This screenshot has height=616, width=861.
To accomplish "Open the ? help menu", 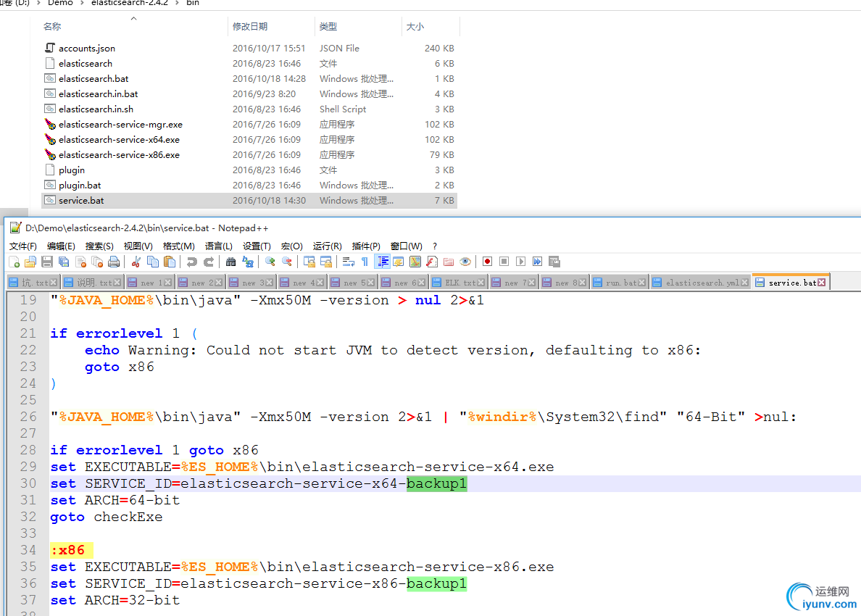I will 435,246.
